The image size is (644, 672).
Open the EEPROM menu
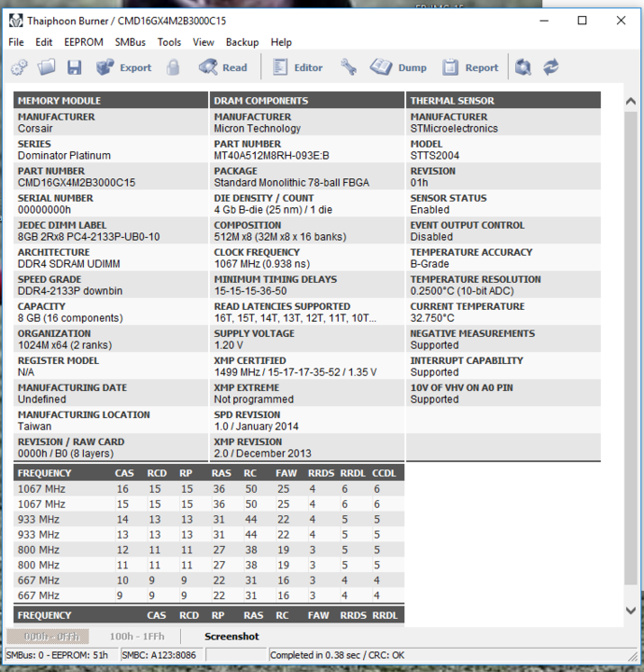[x=84, y=42]
